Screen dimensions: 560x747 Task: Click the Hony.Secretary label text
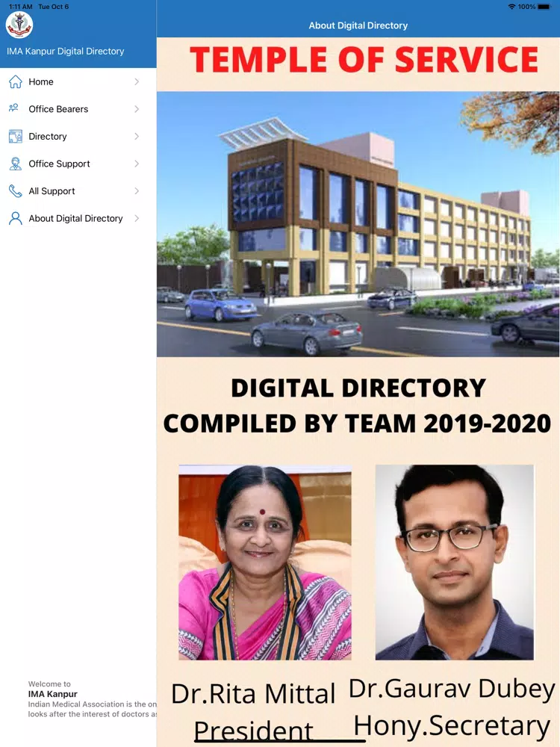(452, 727)
